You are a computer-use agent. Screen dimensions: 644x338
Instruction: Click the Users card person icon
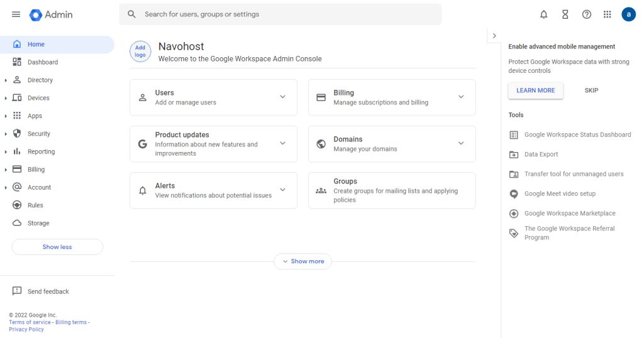click(143, 97)
